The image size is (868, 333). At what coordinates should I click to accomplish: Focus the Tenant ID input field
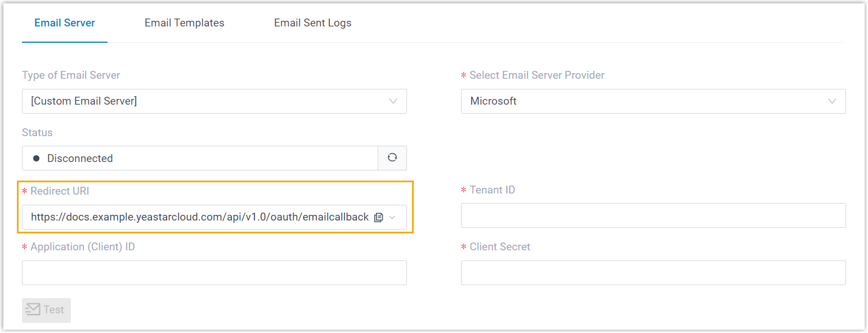[x=653, y=215]
